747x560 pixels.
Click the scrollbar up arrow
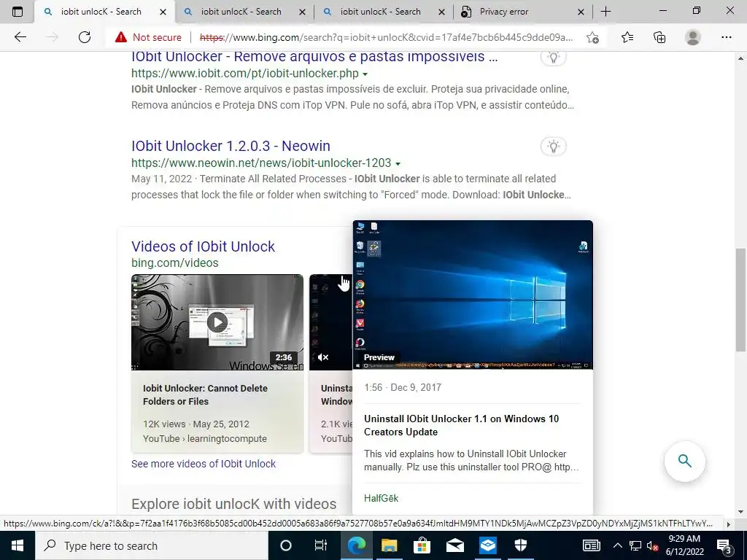(x=741, y=58)
